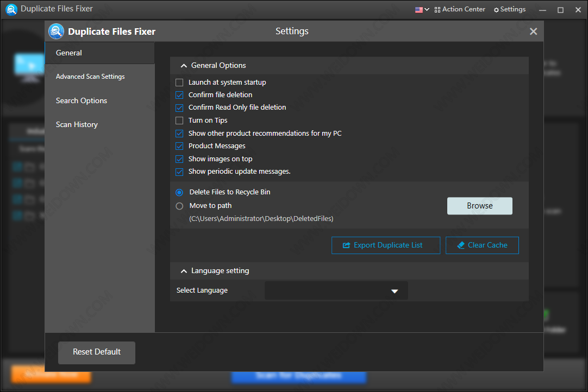Screen dimensions: 588x392
Task: Click the Select Language label
Action: click(x=202, y=290)
